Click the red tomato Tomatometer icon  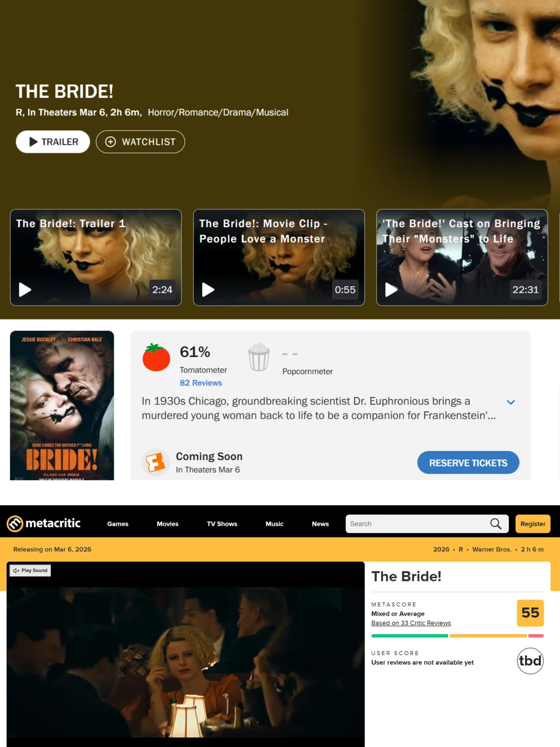[156, 357]
